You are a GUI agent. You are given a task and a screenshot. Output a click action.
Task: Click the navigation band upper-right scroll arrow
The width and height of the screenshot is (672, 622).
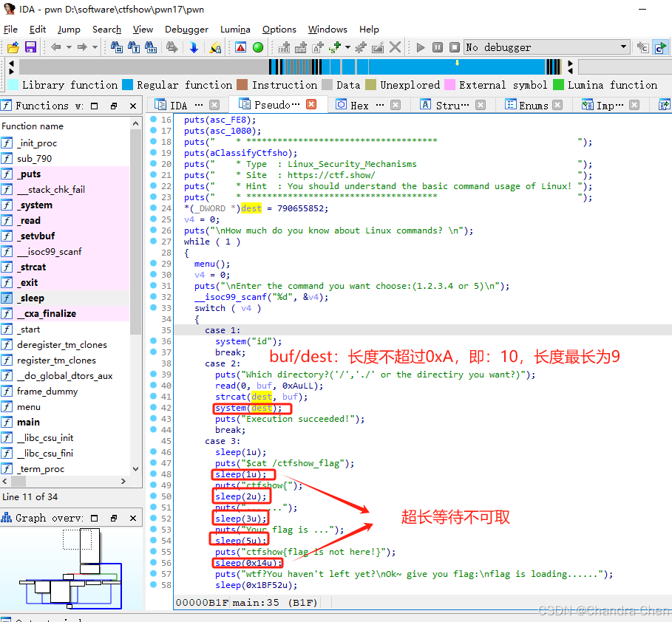coord(571,64)
